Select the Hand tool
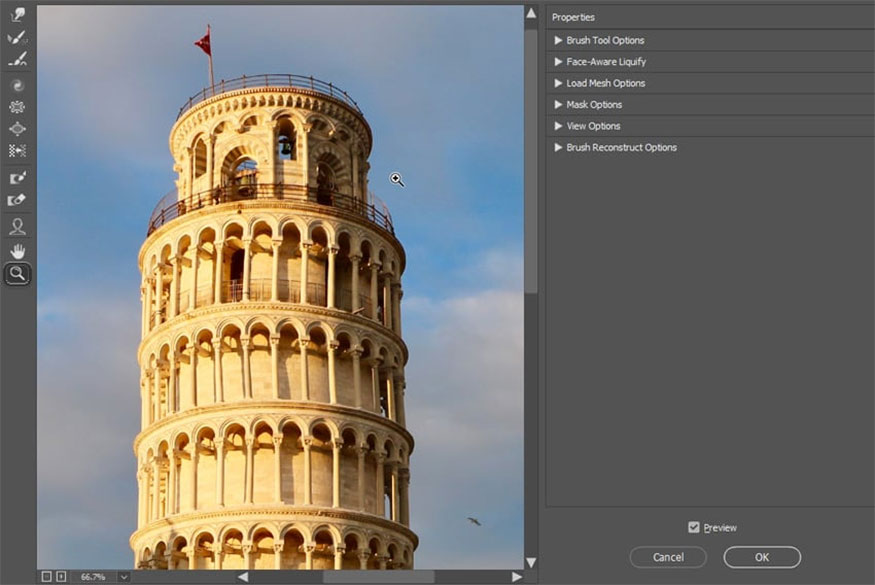The height and width of the screenshot is (585, 875). (x=17, y=250)
